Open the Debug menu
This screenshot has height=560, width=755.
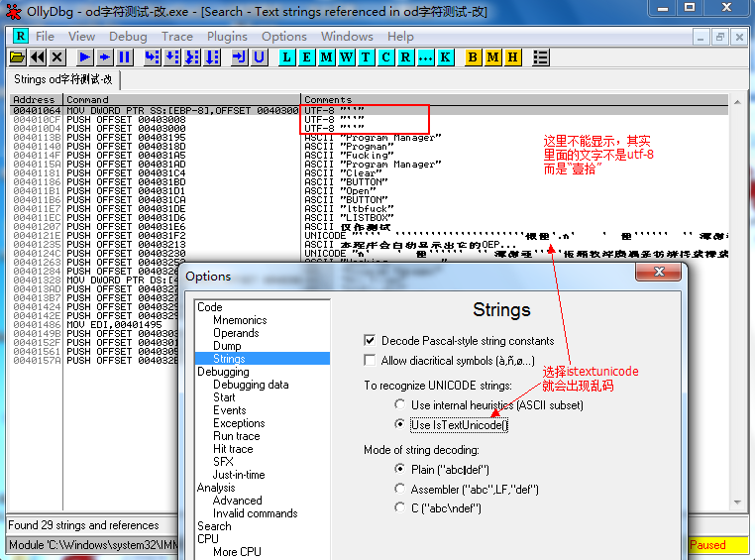[x=128, y=37]
